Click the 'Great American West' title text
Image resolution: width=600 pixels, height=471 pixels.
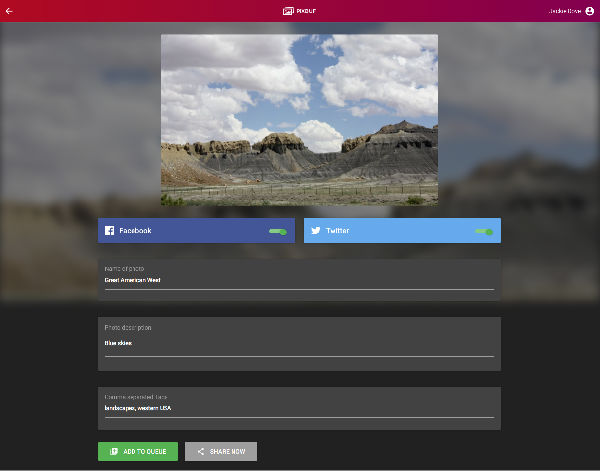pyautogui.click(x=132, y=281)
